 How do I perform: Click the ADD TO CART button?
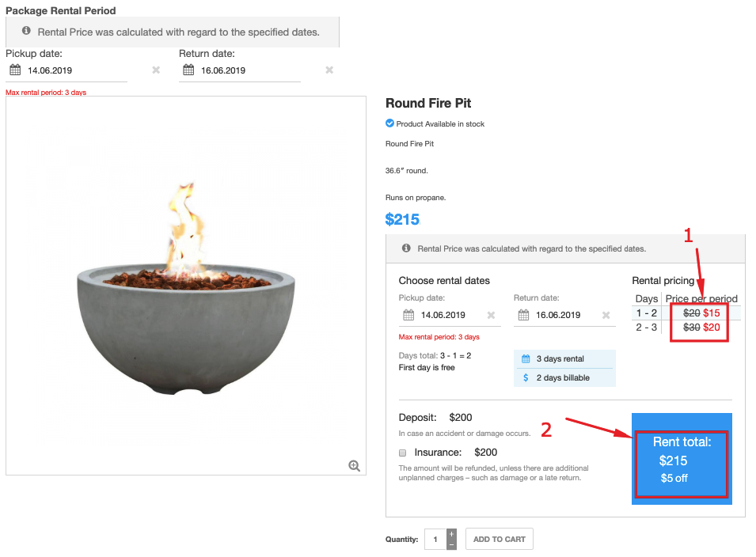[x=499, y=540]
